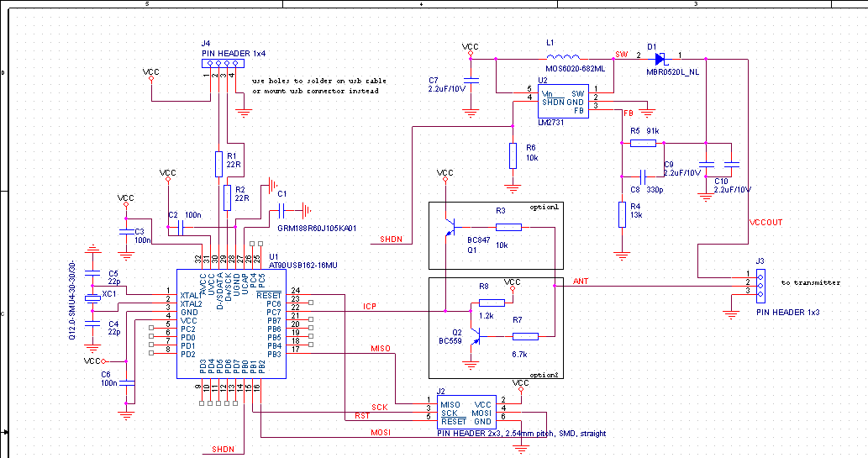868x458 pixels.
Task: Select the option1 label text
Action: pos(544,207)
